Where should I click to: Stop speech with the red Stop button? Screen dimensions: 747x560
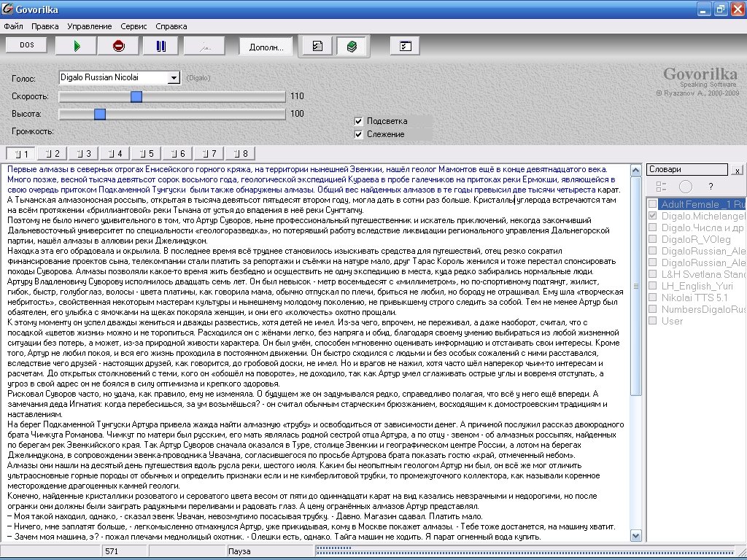point(119,46)
